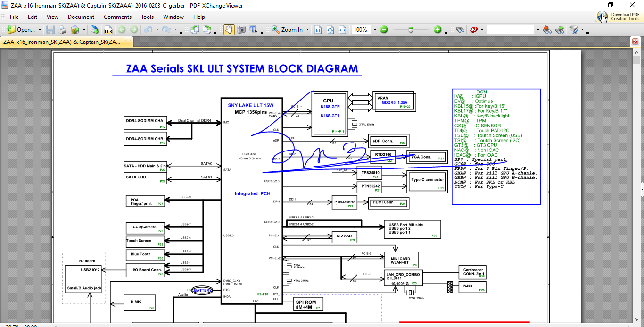Click the Undo arrow icon
644x327 pixels.
coord(148,29)
